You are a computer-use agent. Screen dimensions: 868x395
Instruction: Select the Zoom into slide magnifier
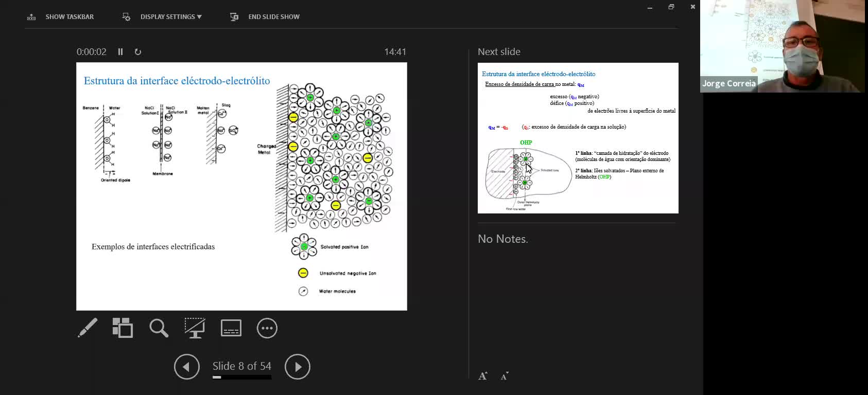[159, 328]
